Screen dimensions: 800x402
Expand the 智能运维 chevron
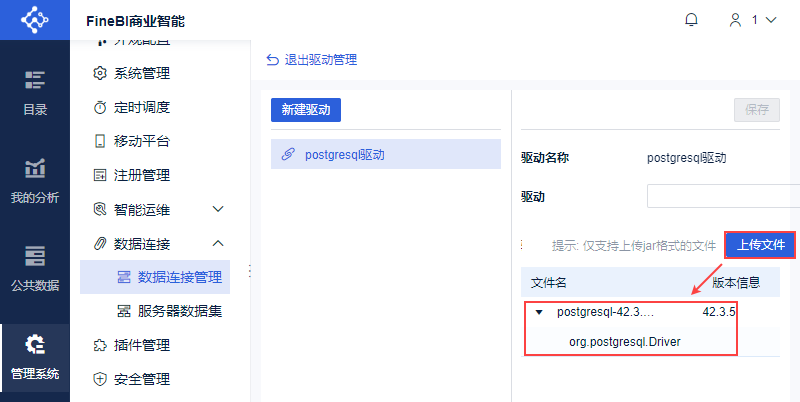pos(218,209)
